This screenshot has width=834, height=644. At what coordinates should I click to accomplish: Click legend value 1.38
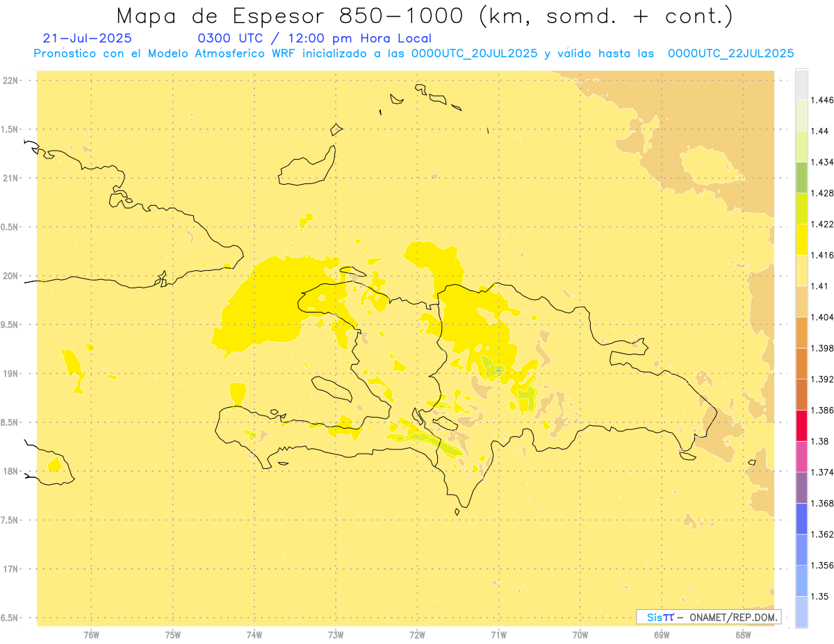pos(819,441)
